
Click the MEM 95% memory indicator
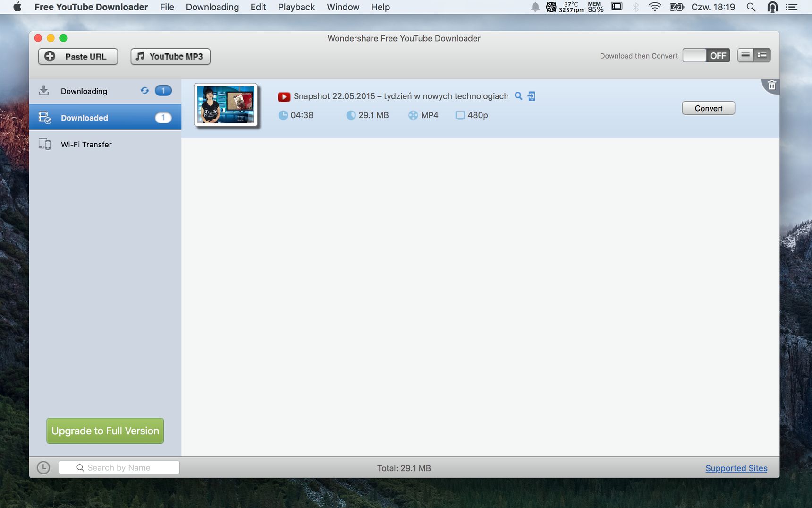coord(595,7)
